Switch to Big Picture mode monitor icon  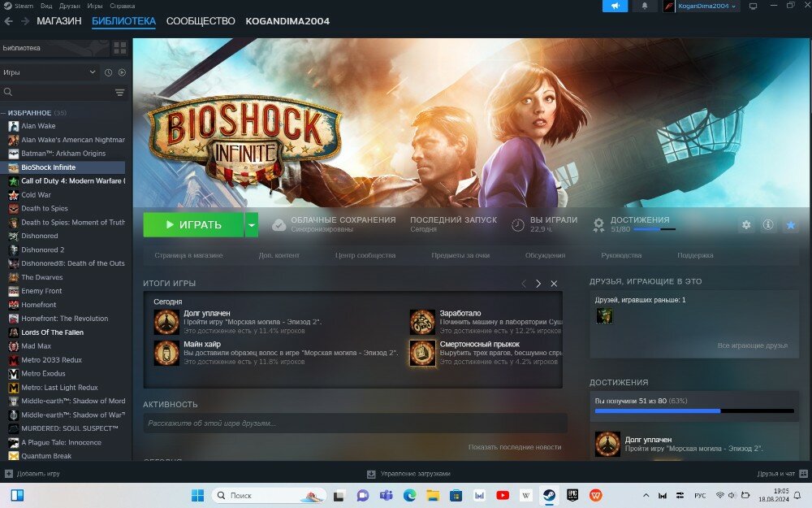[x=753, y=7]
